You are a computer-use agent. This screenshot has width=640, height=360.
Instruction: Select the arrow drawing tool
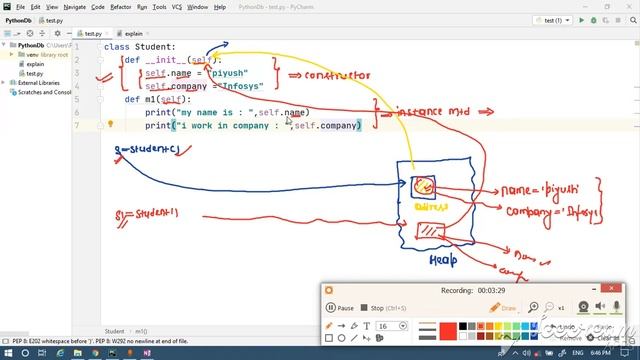pos(341,326)
